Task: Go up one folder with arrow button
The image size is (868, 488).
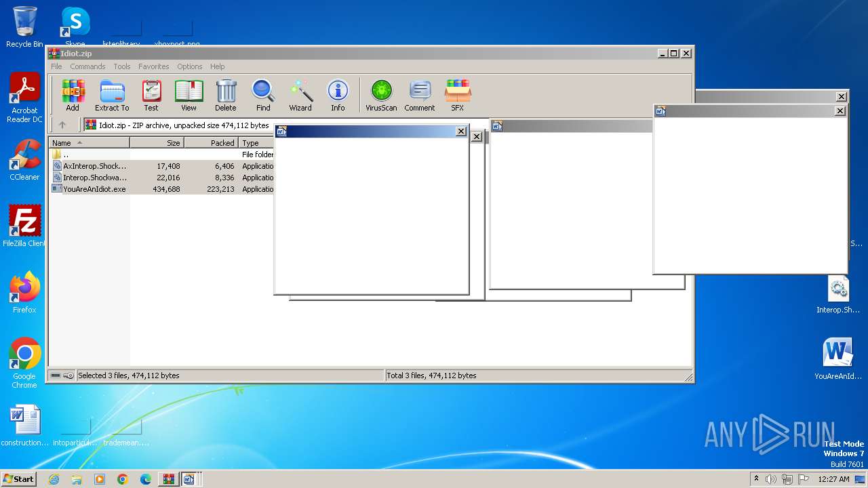Action: pos(62,125)
